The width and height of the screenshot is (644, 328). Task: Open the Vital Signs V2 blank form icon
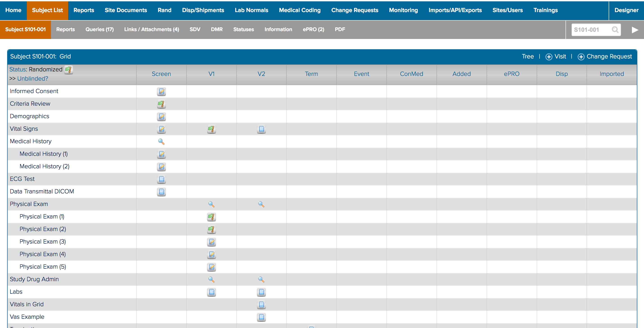pos(261,129)
